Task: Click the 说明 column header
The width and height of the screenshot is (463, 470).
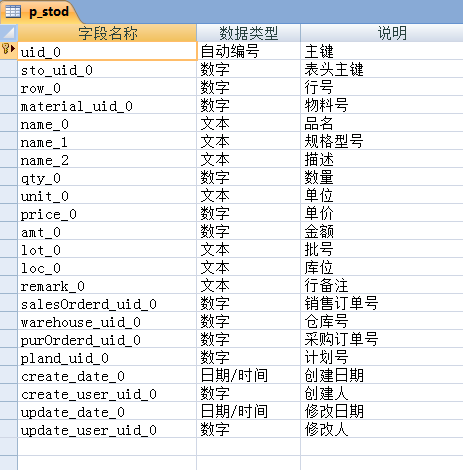Action: [382, 33]
